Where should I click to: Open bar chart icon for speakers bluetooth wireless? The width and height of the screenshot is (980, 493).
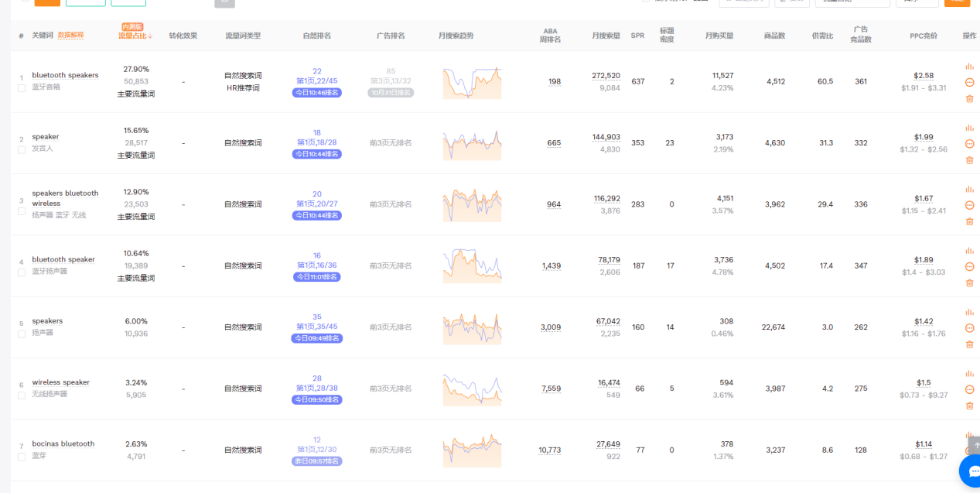969,190
